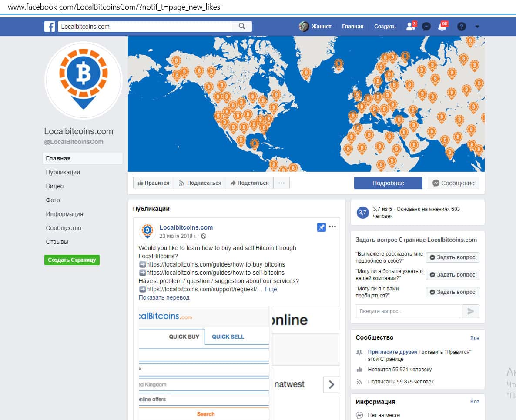Click the help question mark icon
This screenshot has width=516, height=420.
tap(461, 27)
